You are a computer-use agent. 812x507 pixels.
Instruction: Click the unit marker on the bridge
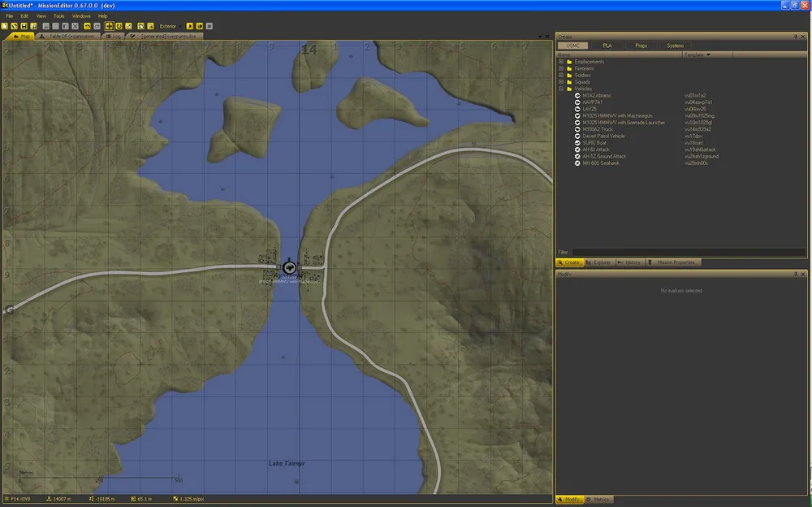click(x=289, y=266)
